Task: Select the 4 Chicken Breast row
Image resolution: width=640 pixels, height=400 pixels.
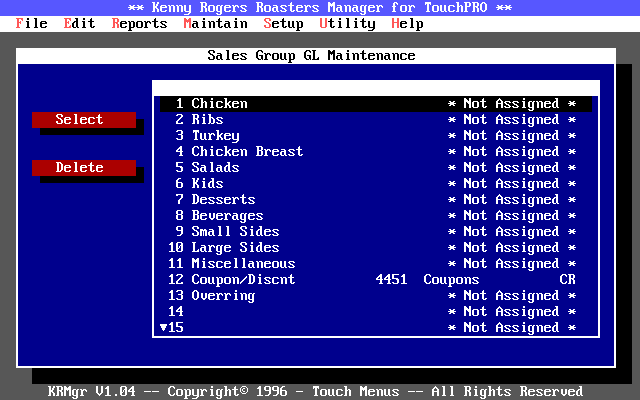Action: click(x=376, y=151)
